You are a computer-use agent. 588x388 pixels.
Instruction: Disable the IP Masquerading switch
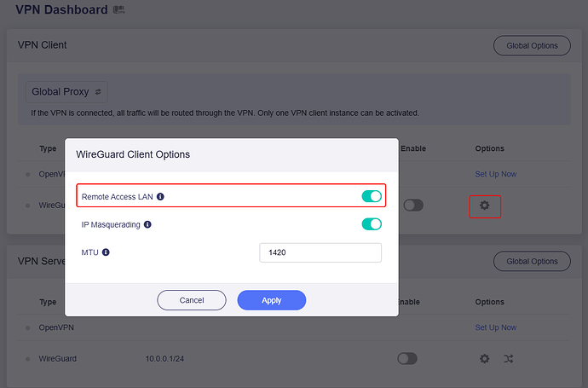(x=372, y=224)
